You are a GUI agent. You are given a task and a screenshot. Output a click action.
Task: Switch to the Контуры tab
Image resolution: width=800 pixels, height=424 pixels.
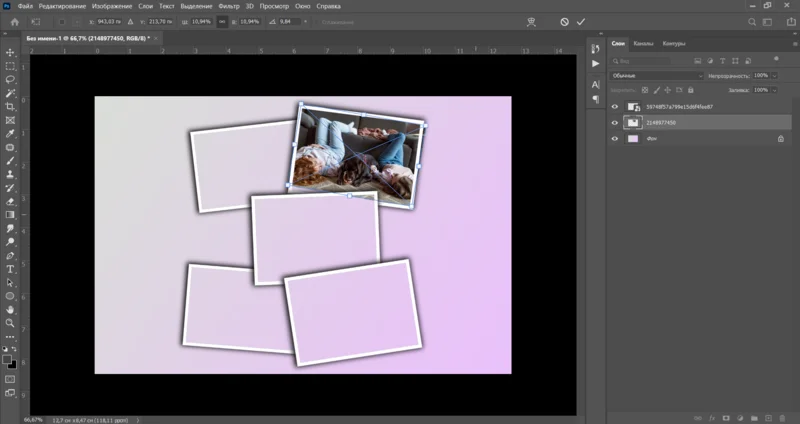(673, 43)
